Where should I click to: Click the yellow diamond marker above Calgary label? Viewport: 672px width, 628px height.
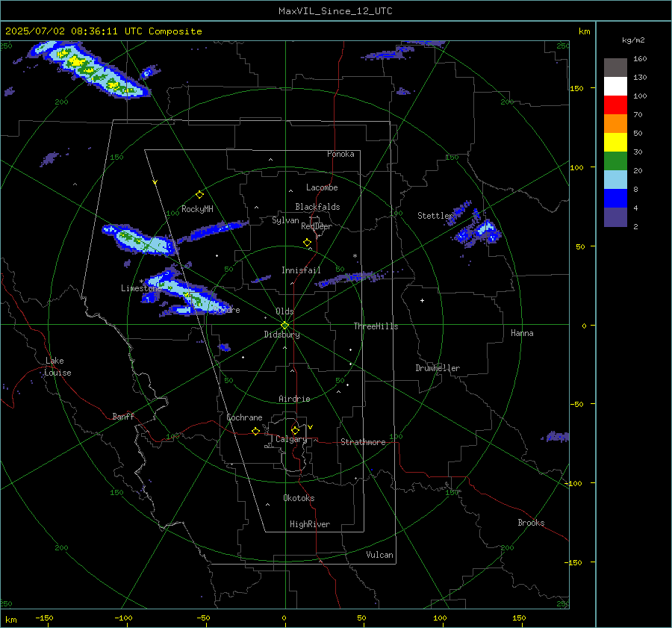tap(295, 430)
